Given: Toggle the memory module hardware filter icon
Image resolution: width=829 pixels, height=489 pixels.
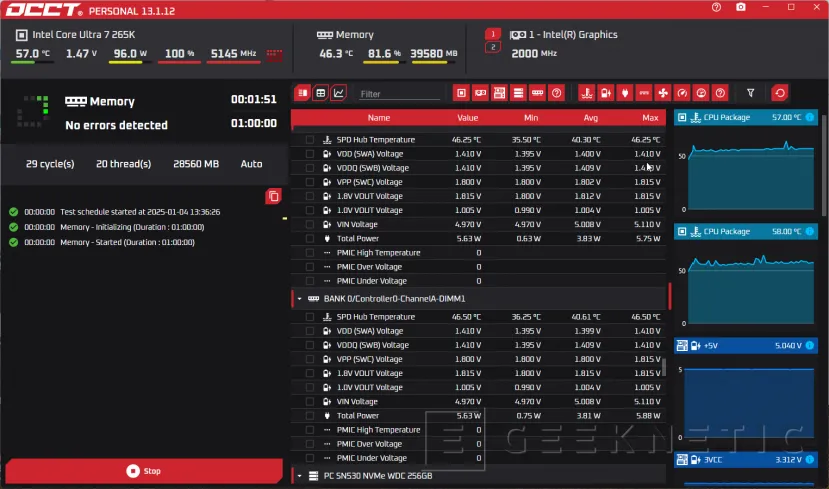Looking at the screenshot, I should pos(537,93).
